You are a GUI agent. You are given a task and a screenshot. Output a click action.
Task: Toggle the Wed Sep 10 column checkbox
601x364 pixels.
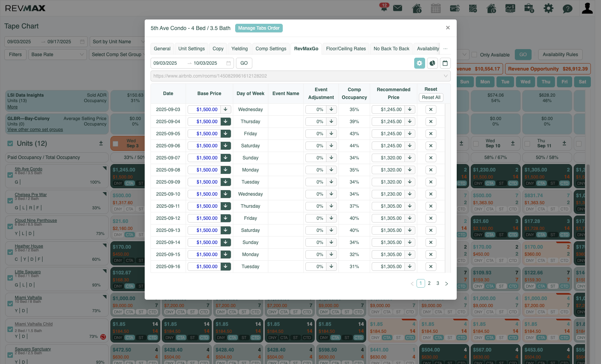pyautogui.click(x=476, y=144)
